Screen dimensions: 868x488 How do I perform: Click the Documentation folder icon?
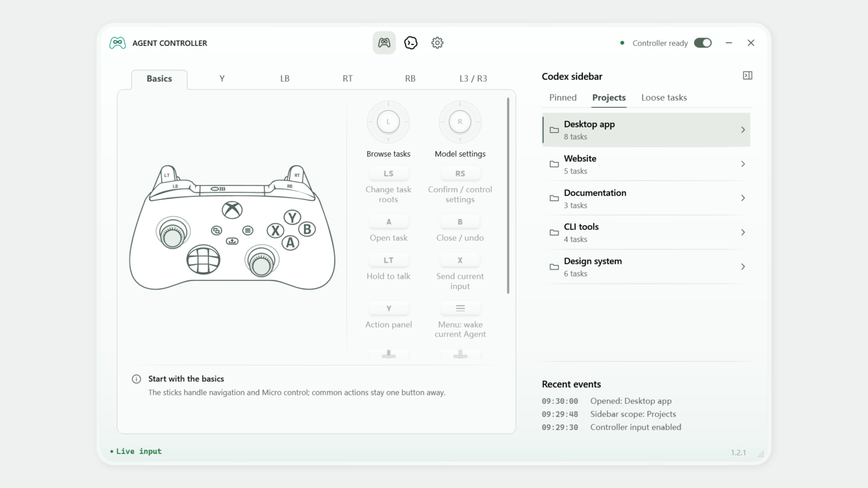pos(554,198)
